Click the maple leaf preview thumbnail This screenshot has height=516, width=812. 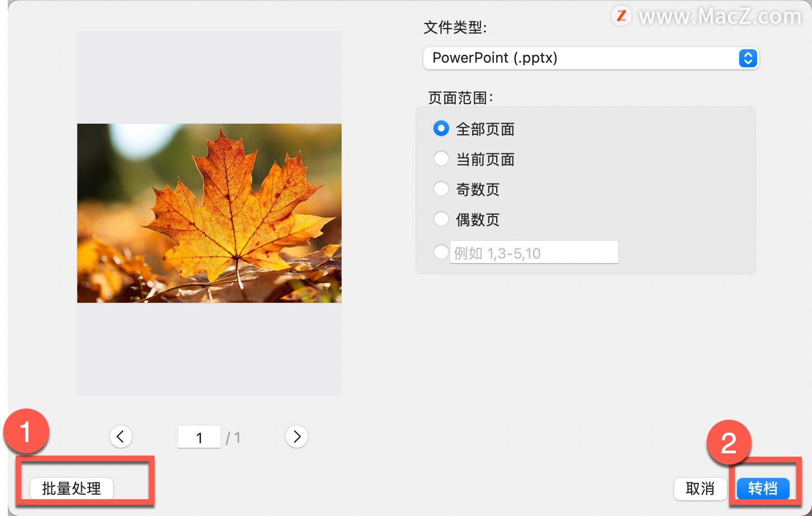[209, 213]
